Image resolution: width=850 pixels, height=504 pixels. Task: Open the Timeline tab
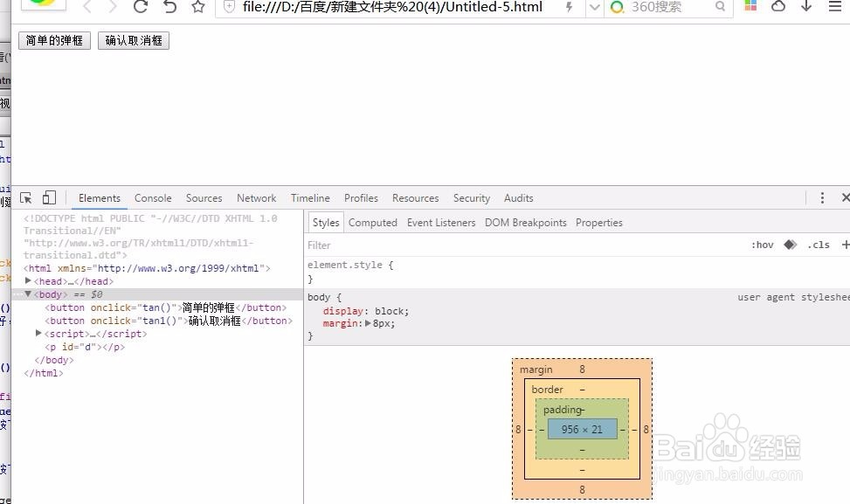coord(310,198)
